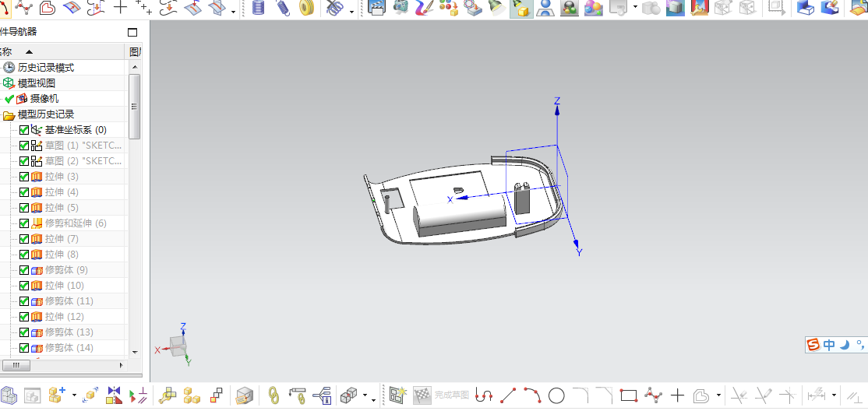The image size is (868, 411).
Task: Open the clapperboard animation icon
Action: pos(376,7)
